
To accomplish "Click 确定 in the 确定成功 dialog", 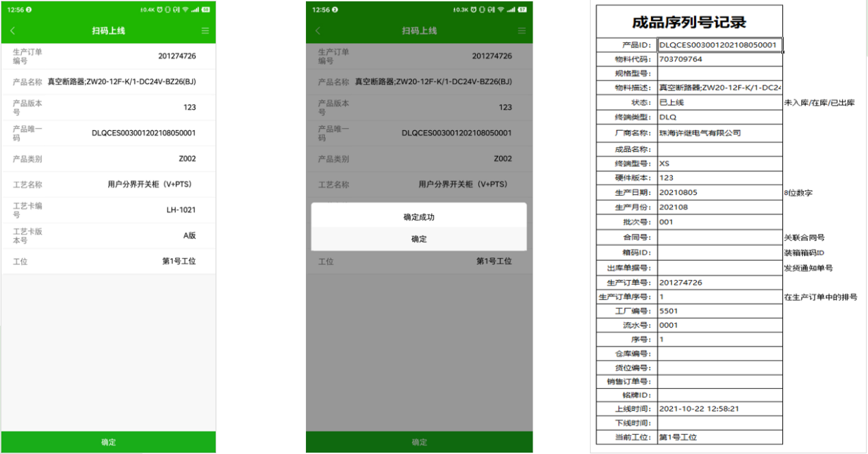I will click(x=419, y=239).
